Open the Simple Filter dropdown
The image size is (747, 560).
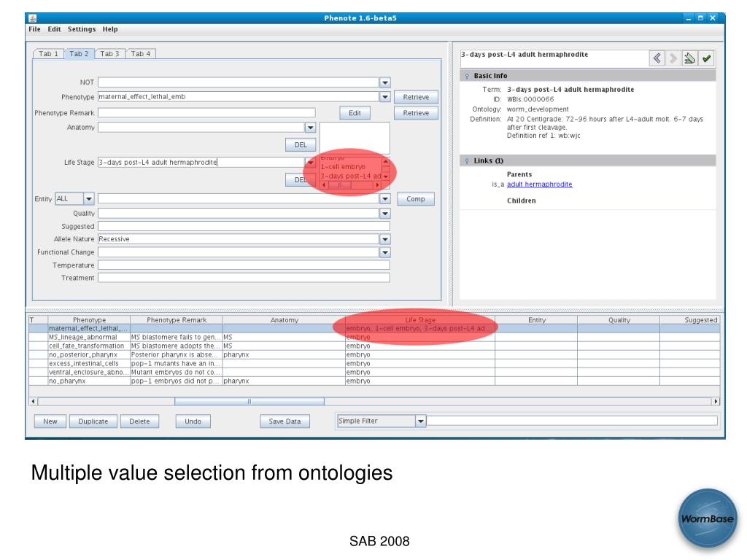(420, 421)
